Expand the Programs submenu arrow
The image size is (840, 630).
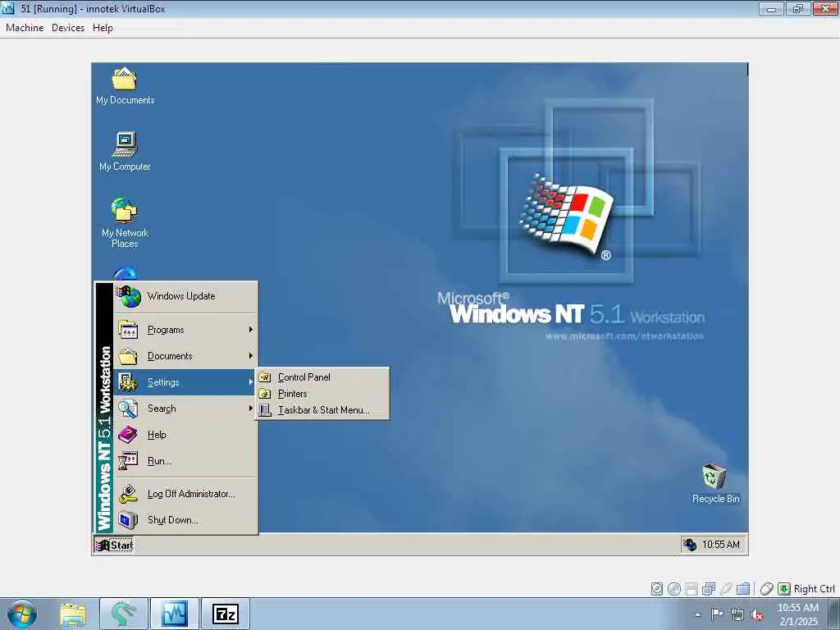(250, 330)
